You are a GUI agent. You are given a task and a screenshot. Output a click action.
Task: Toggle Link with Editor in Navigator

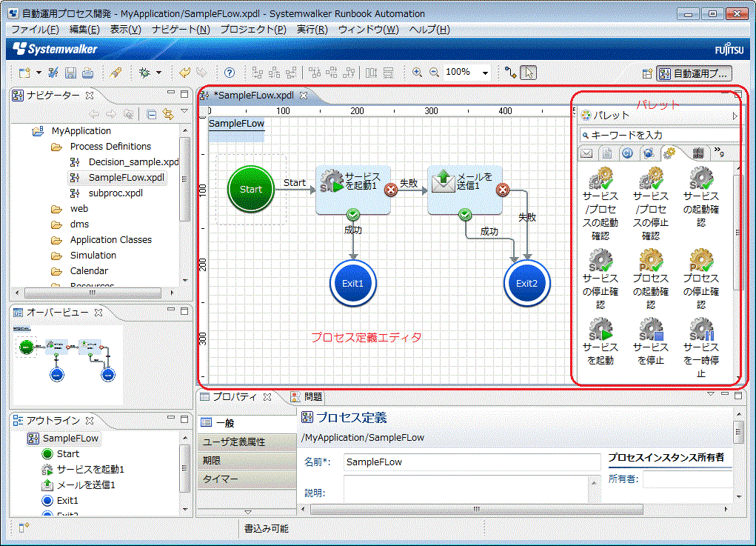click(x=168, y=114)
